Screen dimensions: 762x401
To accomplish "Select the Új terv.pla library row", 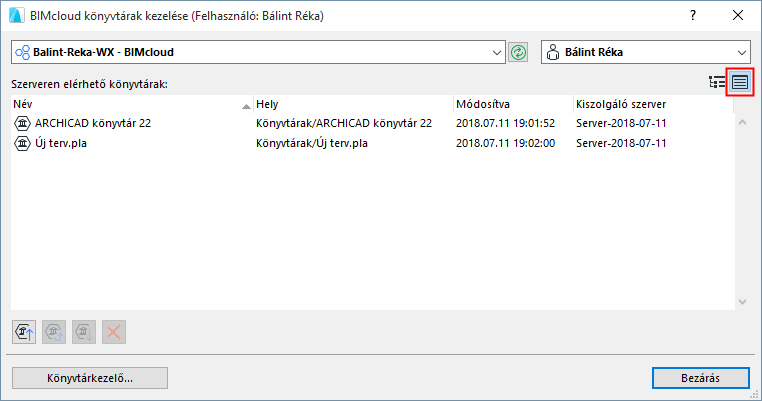I will click(x=372, y=143).
